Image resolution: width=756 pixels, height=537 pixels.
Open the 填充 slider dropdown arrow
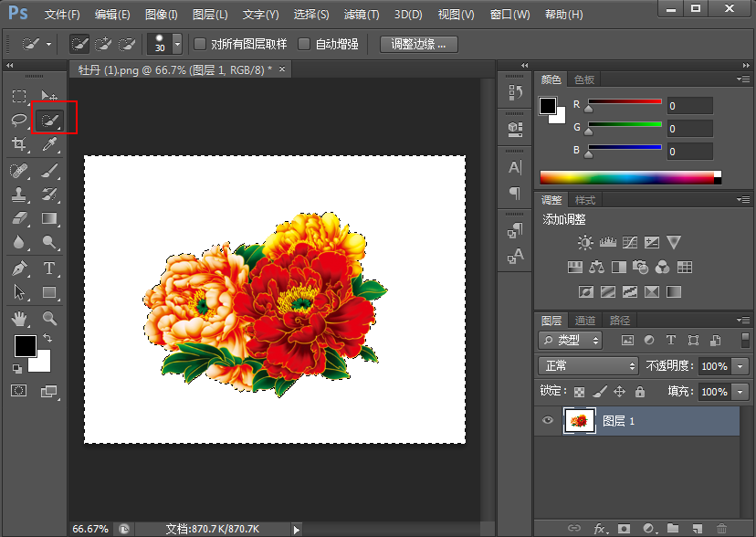(740, 392)
